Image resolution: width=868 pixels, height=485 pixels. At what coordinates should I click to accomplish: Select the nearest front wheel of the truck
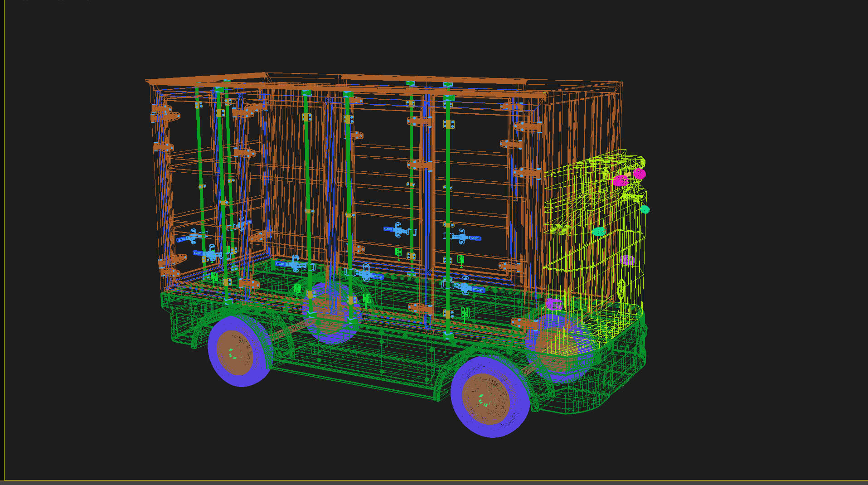(x=490, y=398)
